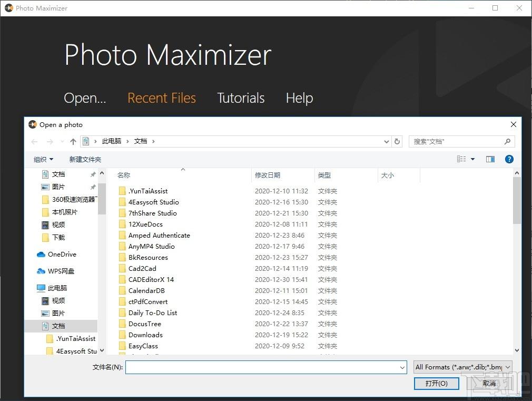Screen dimensions: 532x401
Task: Click Open... in Photo Maximizer window
Action: [x=85, y=98]
